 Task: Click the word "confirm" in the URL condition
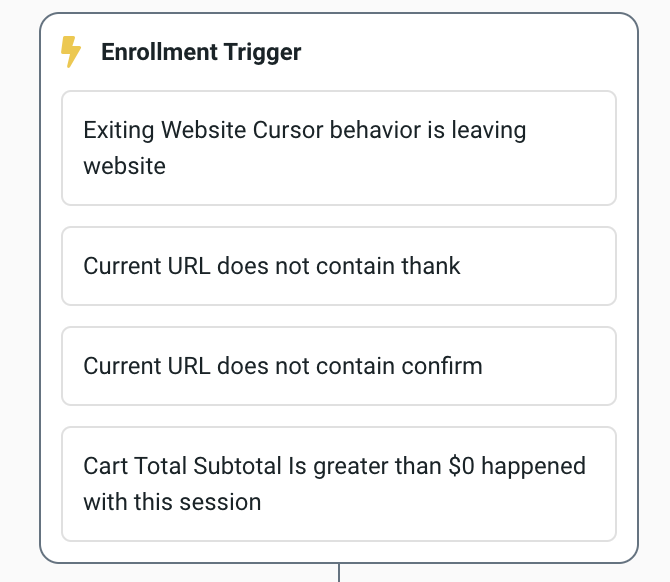tap(441, 366)
